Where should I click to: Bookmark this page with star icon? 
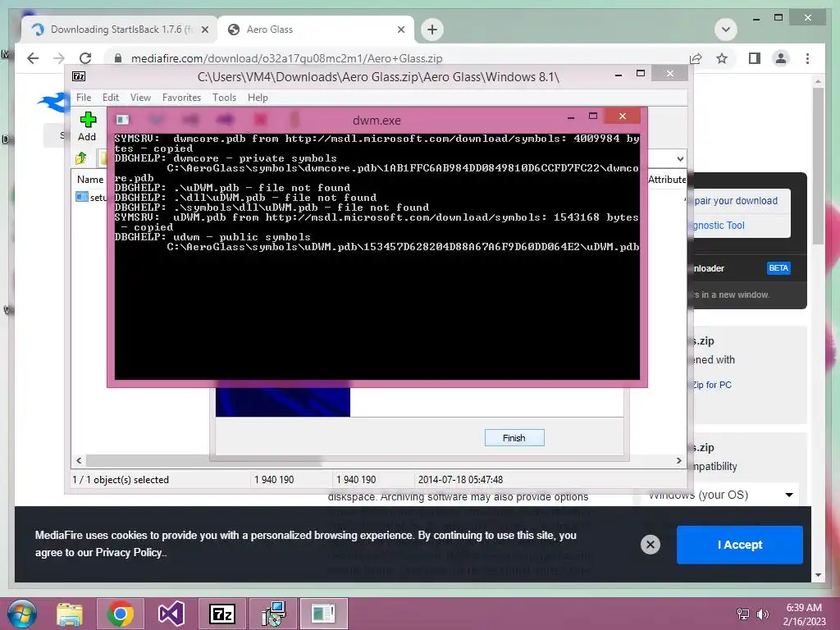[x=722, y=58]
